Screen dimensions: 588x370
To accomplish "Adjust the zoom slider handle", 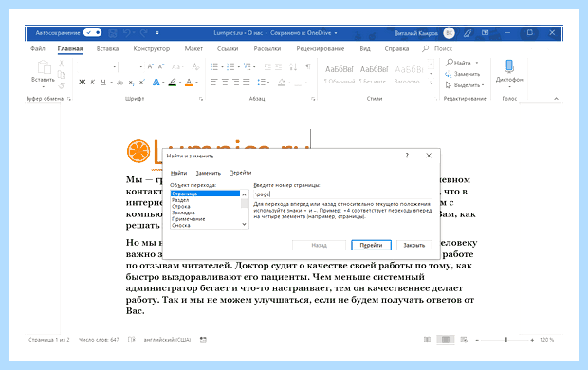I will pos(505,340).
